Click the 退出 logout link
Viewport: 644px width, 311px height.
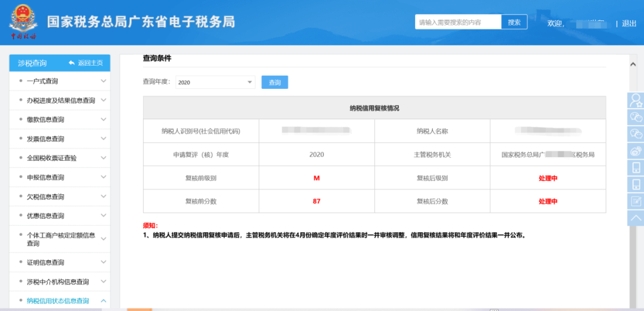click(629, 23)
